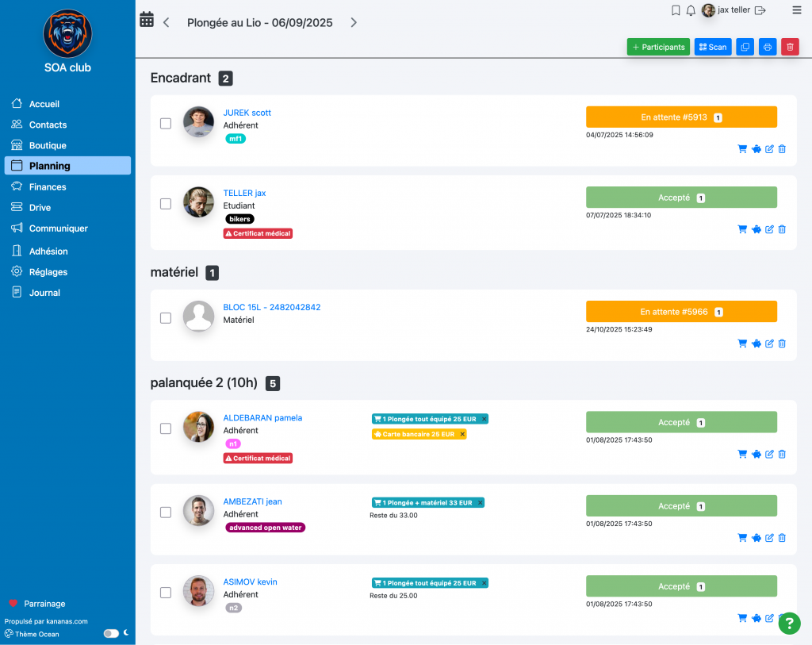
Task: Delete BLOC 15L entry using trash icon
Action: point(782,344)
